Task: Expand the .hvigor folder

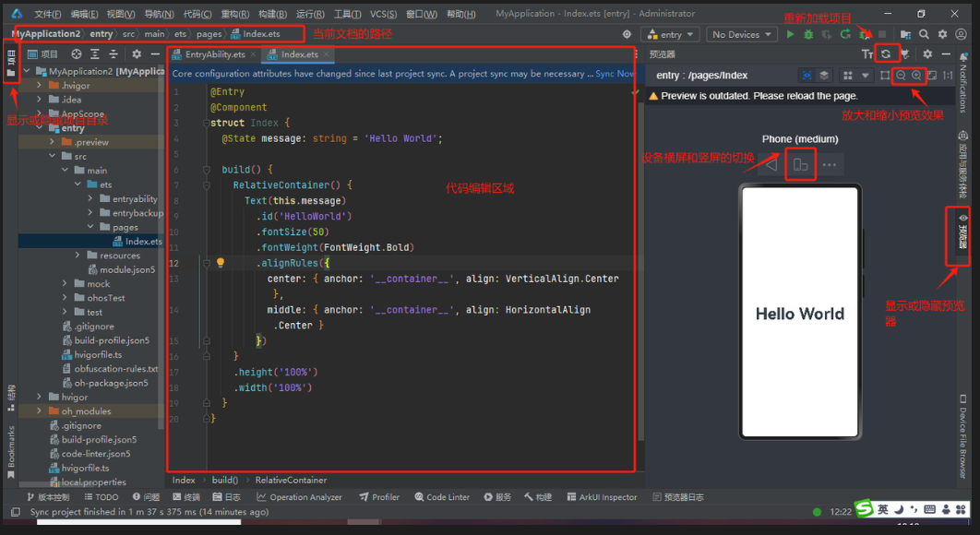Action: coord(40,85)
